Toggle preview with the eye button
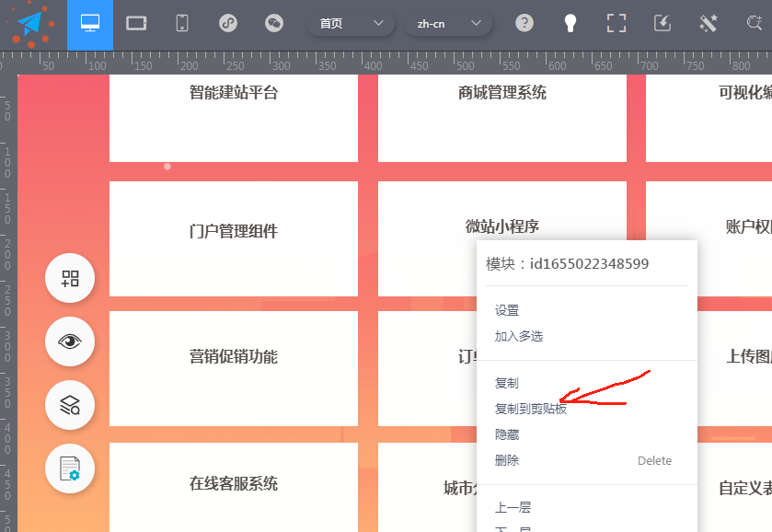Screen dimensions: 772x532 [x=70, y=341]
